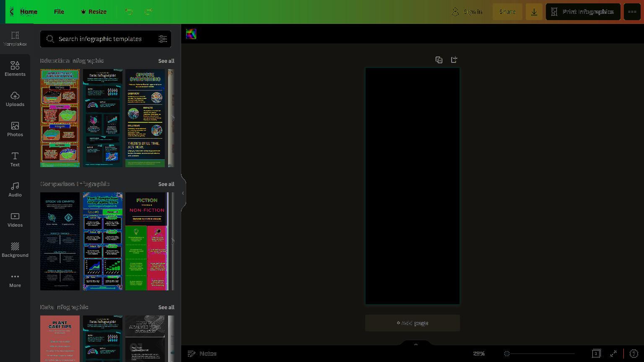Screen dimensions: 644x362
Task: Select the Data Infographic template in the Education row
Action: 103,118
